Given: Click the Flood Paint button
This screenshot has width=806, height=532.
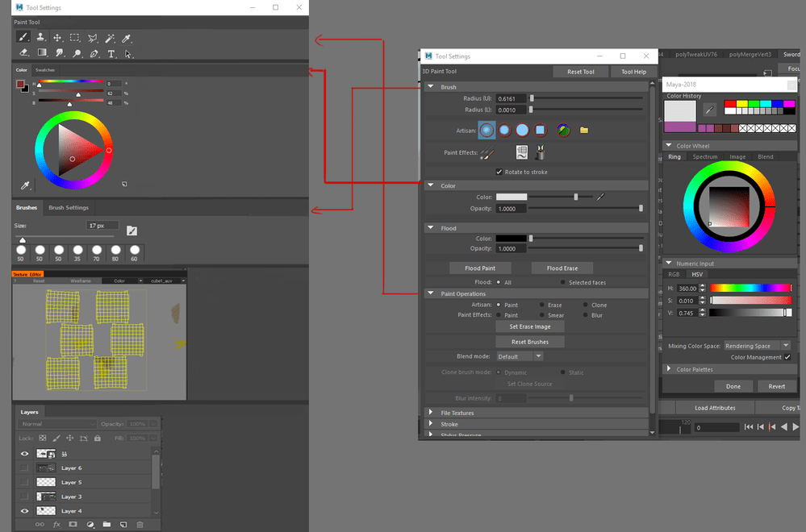Looking at the screenshot, I should pyautogui.click(x=480, y=268).
